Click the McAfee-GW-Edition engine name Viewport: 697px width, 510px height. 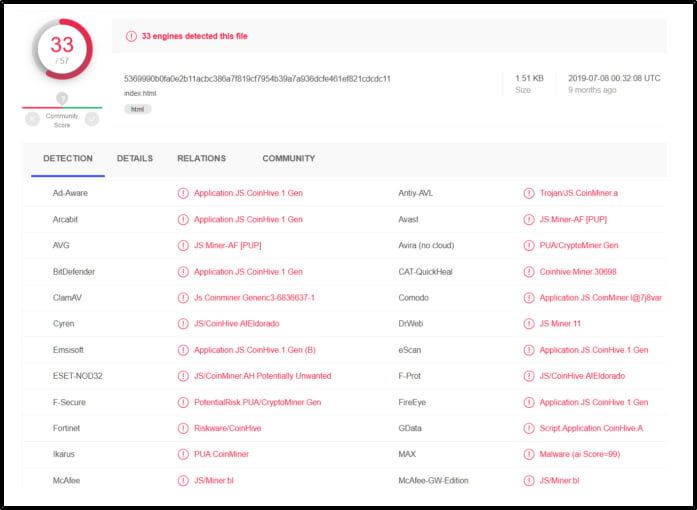pos(433,481)
